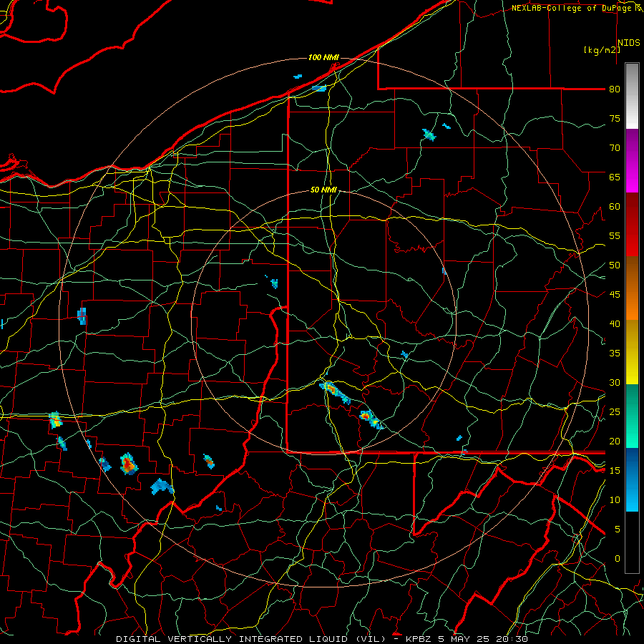Click the black bottom segment of the color bar
This screenshot has height=644, width=644.
(x=632, y=542)
